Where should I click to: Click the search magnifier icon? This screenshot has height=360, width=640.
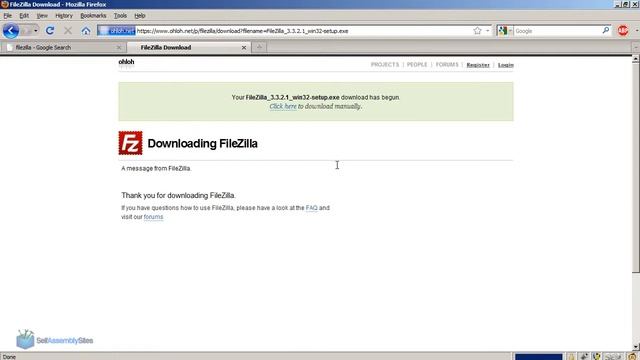coord(606,31)
